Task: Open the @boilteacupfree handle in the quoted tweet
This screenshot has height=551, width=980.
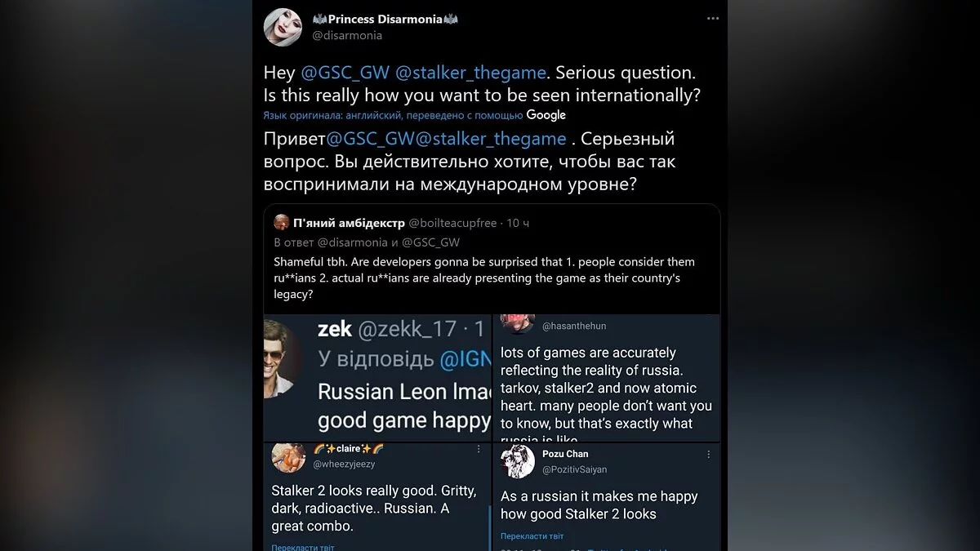Action: click(x=452, y=223)
